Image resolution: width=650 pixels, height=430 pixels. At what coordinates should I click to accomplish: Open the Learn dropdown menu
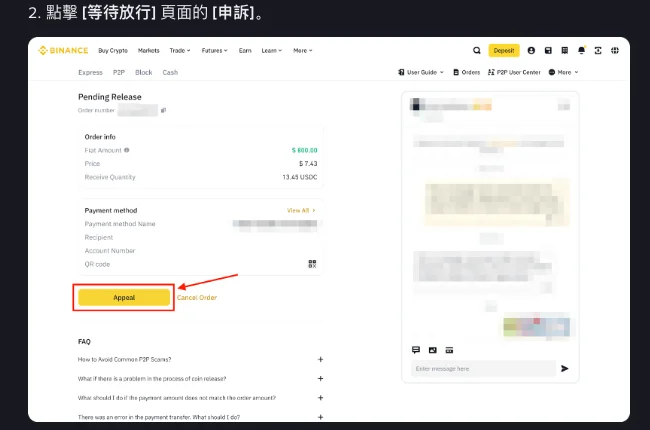[x=272, y=51]
